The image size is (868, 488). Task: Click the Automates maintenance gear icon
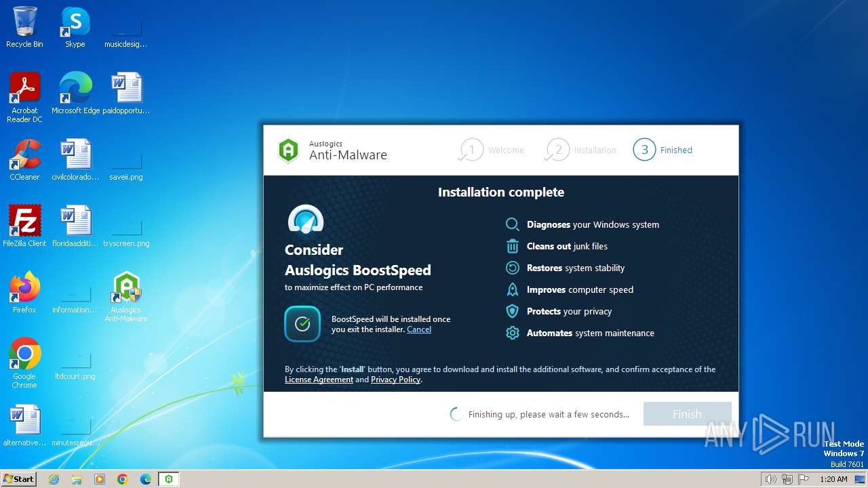(x=513, y=333)
